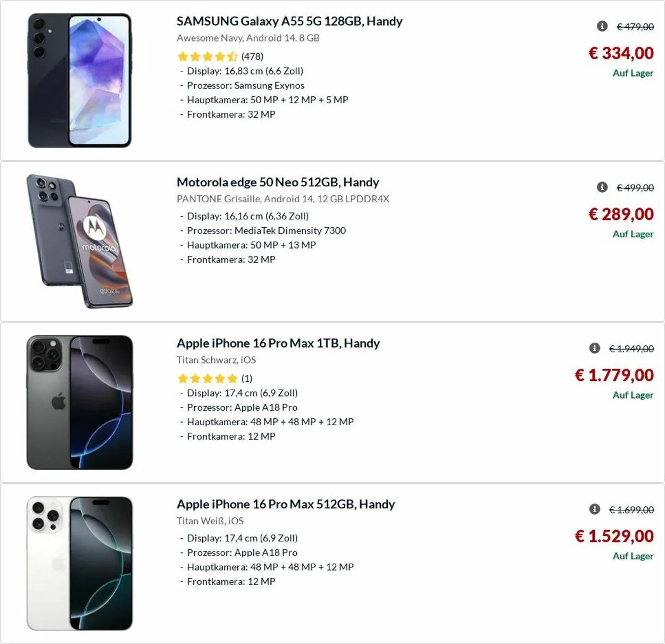Open iPhone 16 Pro Max 1TB star rating

[x=207, y=378]
